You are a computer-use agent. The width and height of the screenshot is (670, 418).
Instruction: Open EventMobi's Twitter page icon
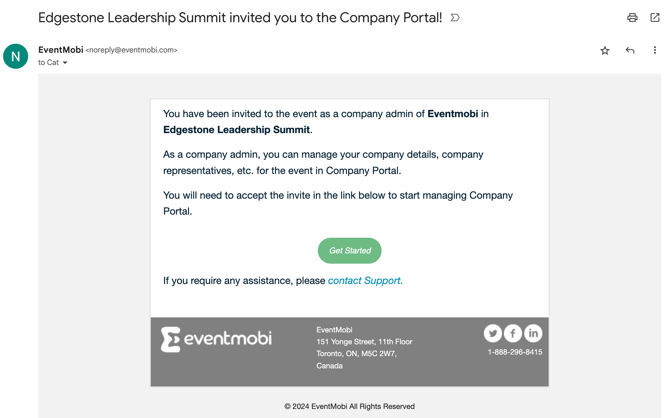click(493, 333)
